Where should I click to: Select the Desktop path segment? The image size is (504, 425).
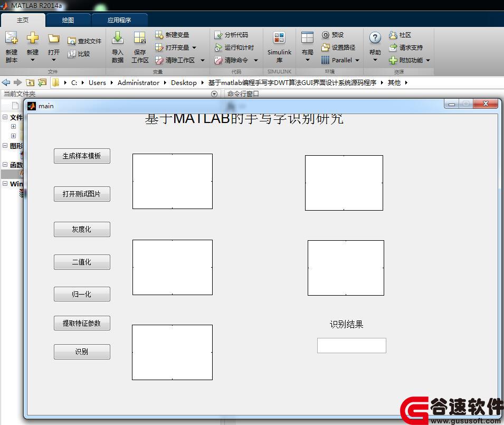184,82
